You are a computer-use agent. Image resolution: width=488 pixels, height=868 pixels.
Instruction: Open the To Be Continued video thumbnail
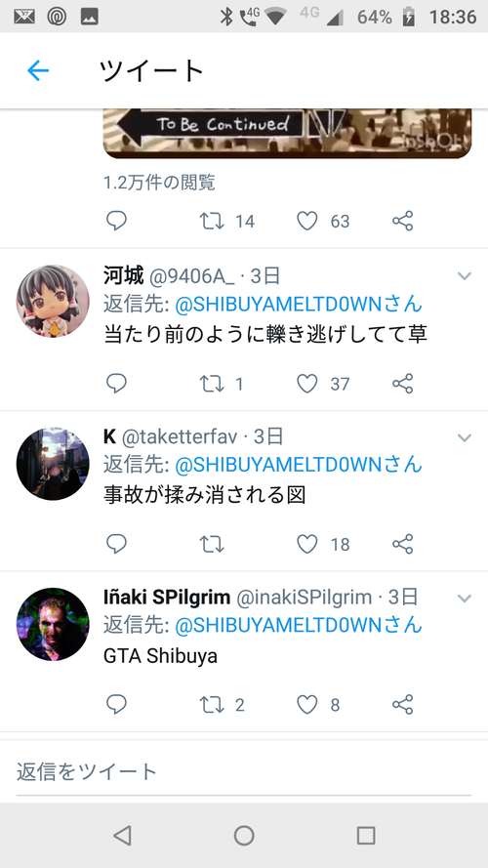point(287,134)
